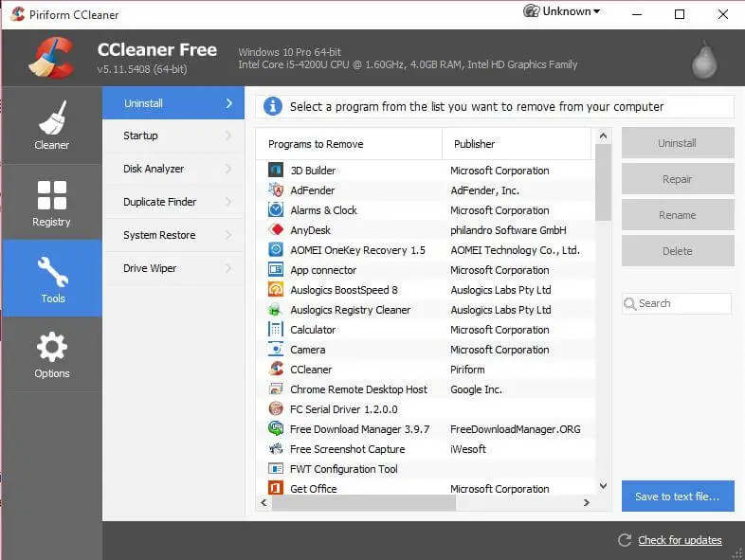Click the vertical scrollbar down arrow
The image size is (745, 560).
tap(603, 486)
